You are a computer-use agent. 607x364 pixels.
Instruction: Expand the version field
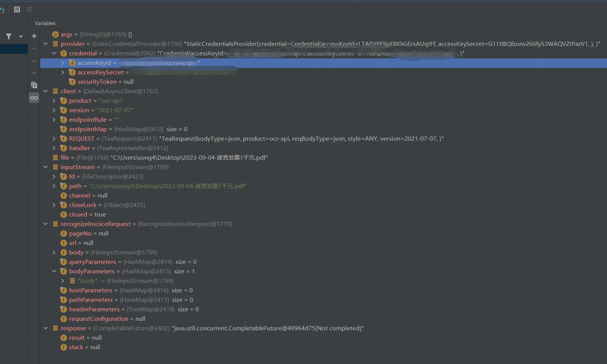click(54, 110)
